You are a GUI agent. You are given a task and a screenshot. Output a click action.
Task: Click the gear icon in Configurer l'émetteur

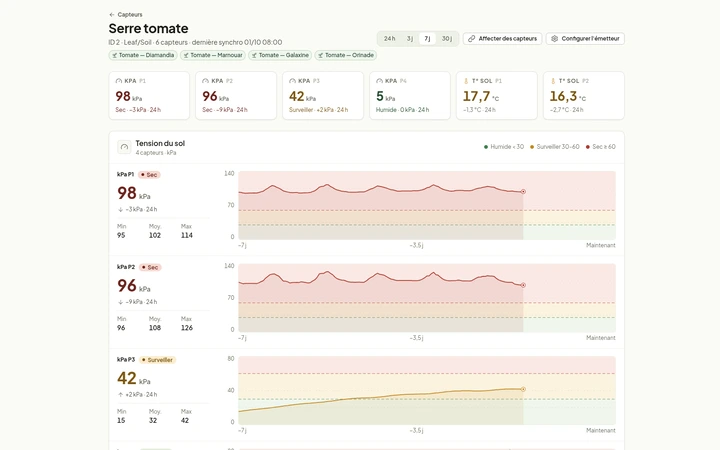555,39
